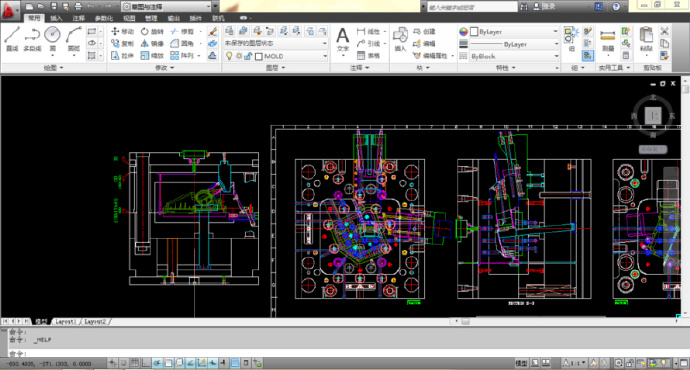Click the Scale (缩放) tool
Image resolution: width=690 pixels, height=370 pixels.
pyautogui.click(x=152, y=55)
